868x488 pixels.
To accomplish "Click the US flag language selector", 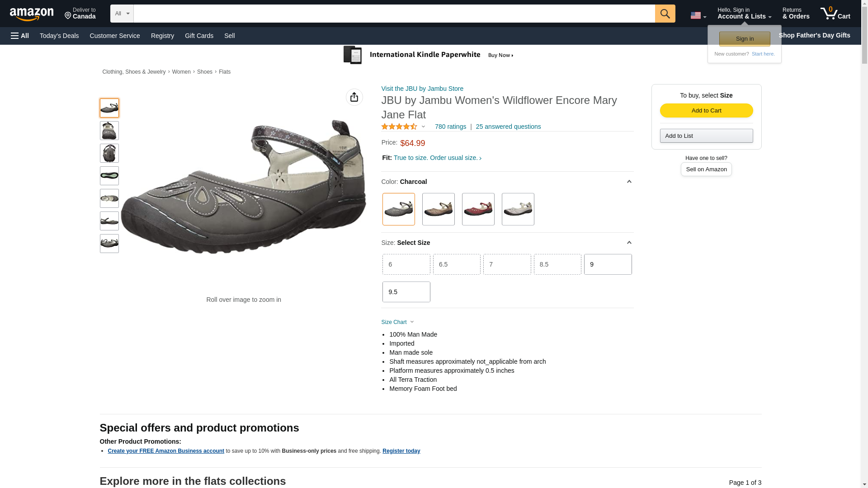I will 698,15.
